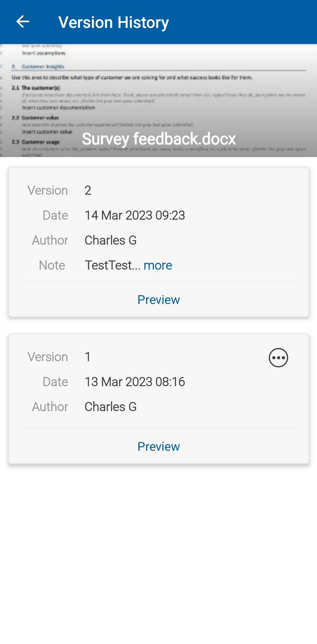The height and width of the screenshot is (644, 317).
Task: Select the version number 2 value
Action: coord(88,191)
